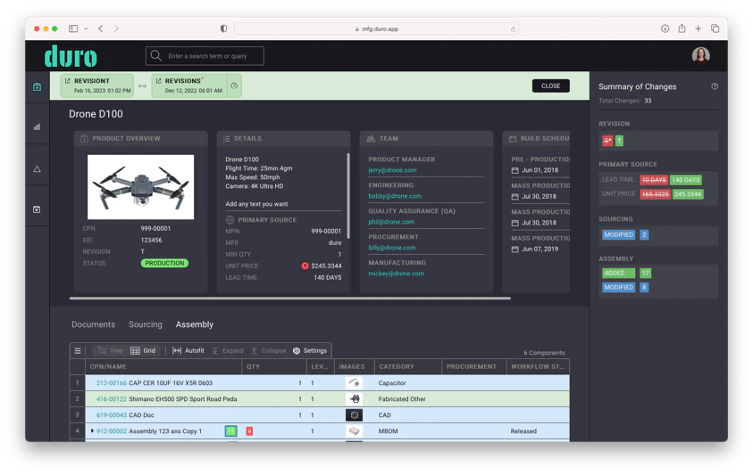Image resolution: width=753 pixels, height=475 pixels.
Task: Click the PROCUREMENT column header
Action: [473, 366]
